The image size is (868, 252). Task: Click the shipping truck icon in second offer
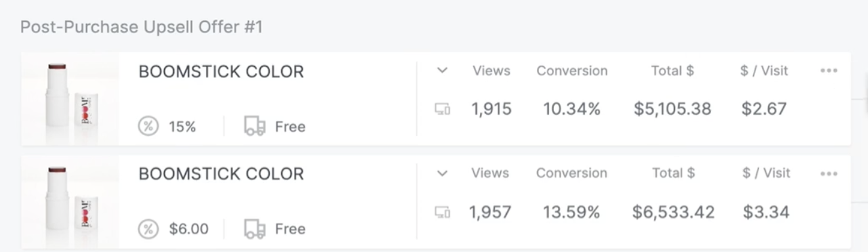255,228
